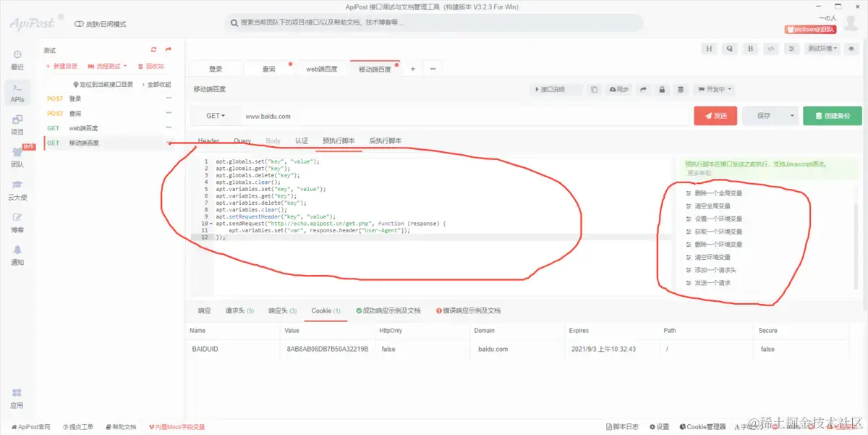Viewport: 868px width, 435px height.
Task: Open the Header request tab
Action: [208, 141]
